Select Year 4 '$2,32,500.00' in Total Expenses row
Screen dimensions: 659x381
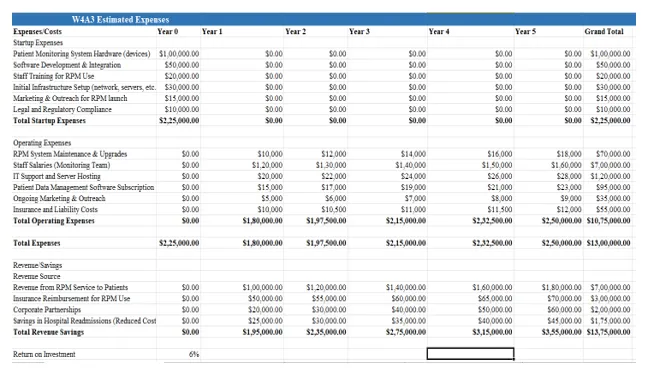click(492, 243)
